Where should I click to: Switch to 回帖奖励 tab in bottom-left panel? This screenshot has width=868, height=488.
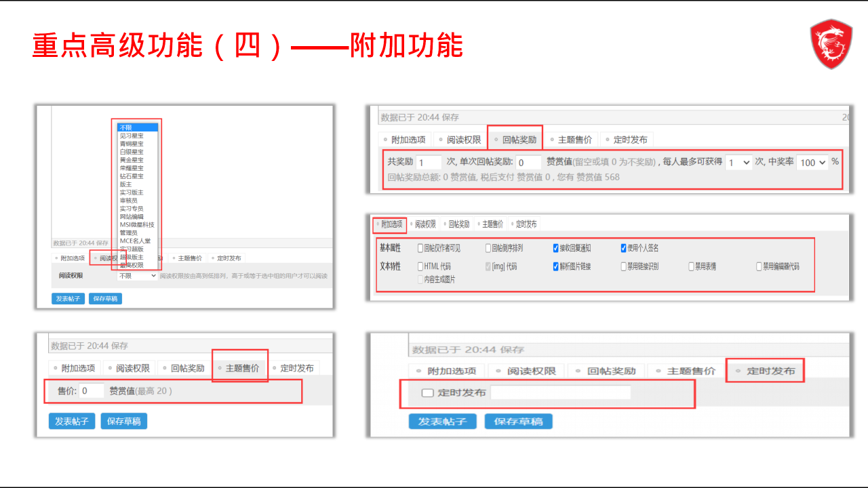184,368
